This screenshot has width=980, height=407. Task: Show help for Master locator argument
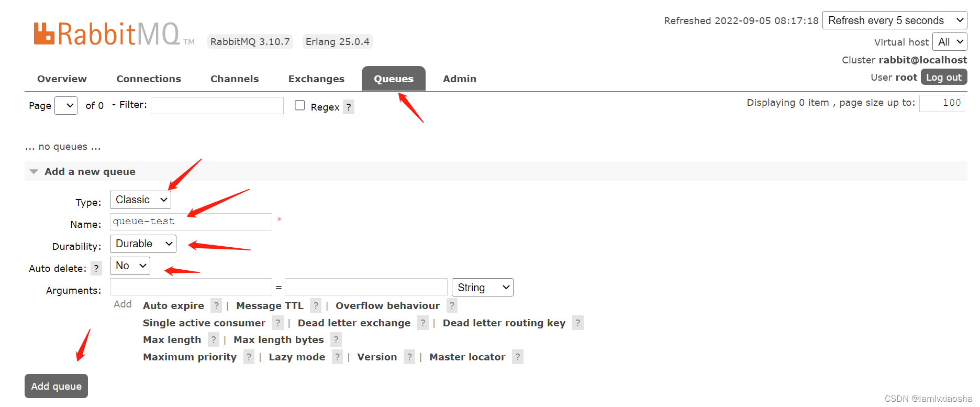click(x=518, y=357)
